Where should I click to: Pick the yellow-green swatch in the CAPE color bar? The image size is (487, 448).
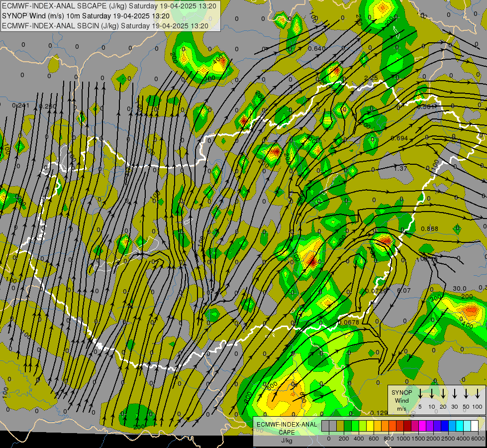coord(363,426)
